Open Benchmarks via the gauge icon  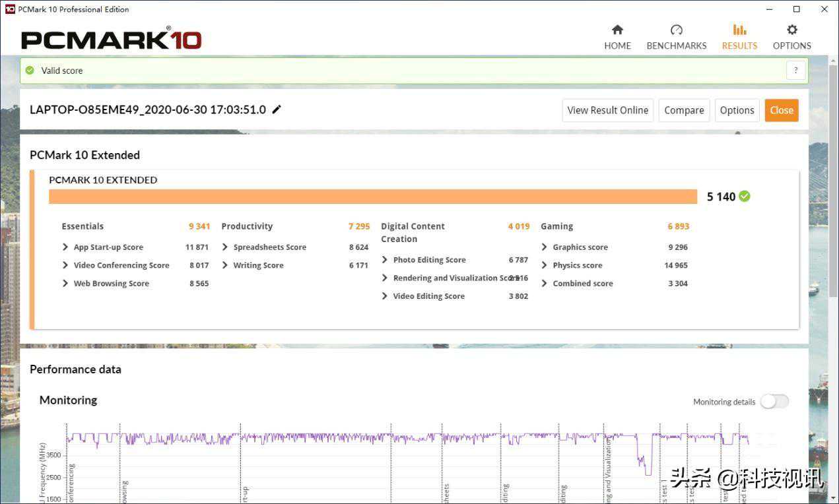click(x=676, y=30)
